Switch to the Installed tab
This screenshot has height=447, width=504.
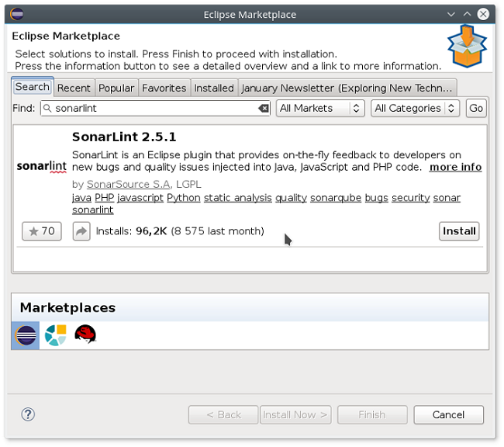click(x=214, y=88)
